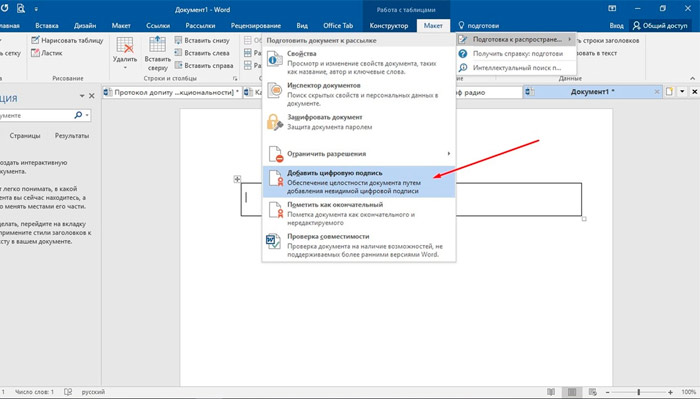
Task: Click the table move handle icon
Action: point(237,179)
